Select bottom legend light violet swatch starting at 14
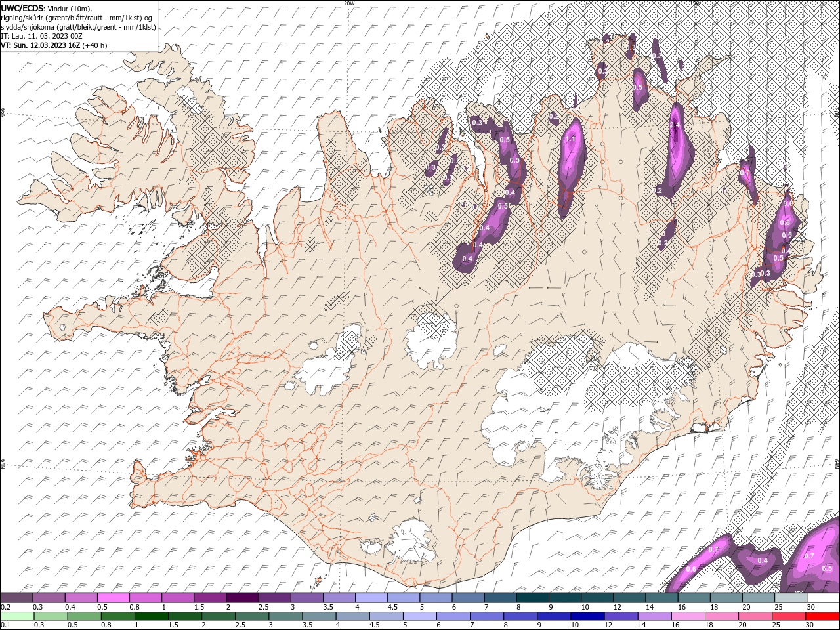This screenshot has width=840, height=630. pyautogui.click(x=654, y=616)
